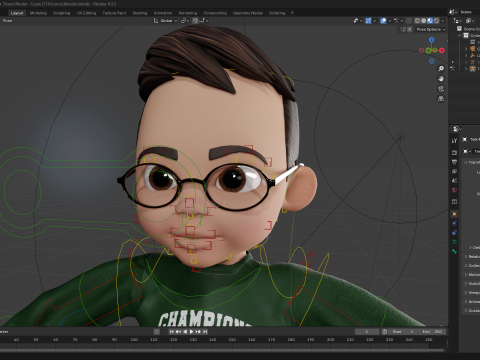480x360 pixels.
Task: Switch to the Compositing workspace tab
Action: click(x=215, y=13)
